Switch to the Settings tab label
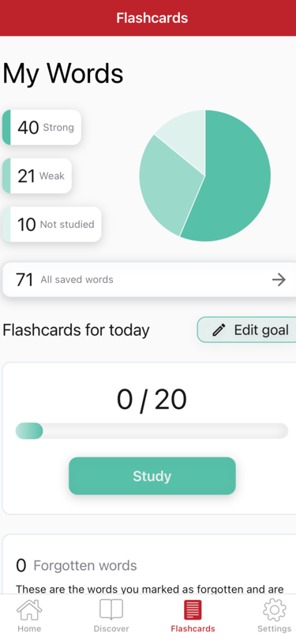 click(274, 629)
